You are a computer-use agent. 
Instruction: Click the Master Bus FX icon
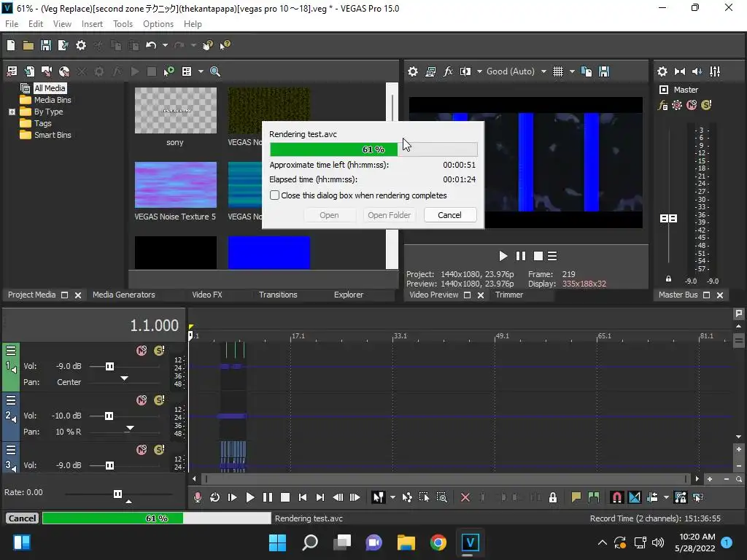point(662,105)
